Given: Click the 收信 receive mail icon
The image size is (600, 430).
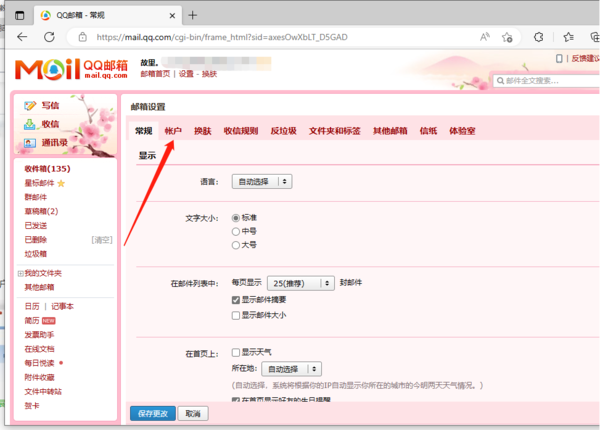Looking at the screenshot, I should pos(30,124).
